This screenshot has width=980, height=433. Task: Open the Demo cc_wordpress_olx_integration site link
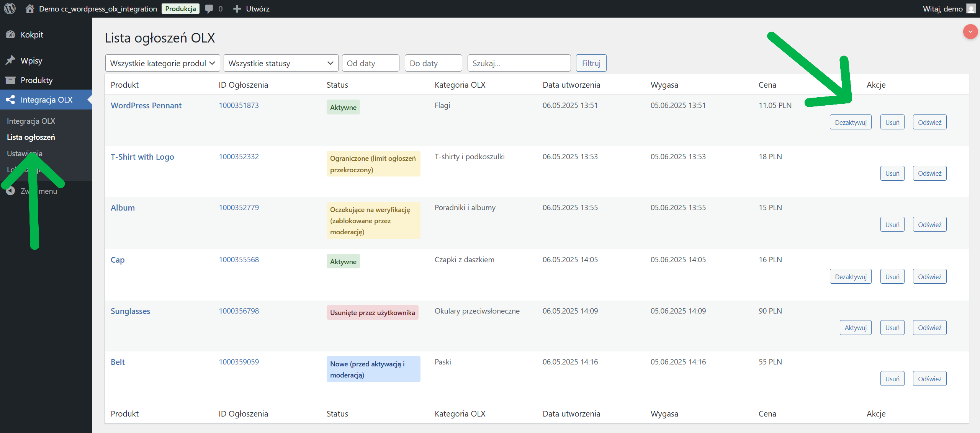[98, 8]
